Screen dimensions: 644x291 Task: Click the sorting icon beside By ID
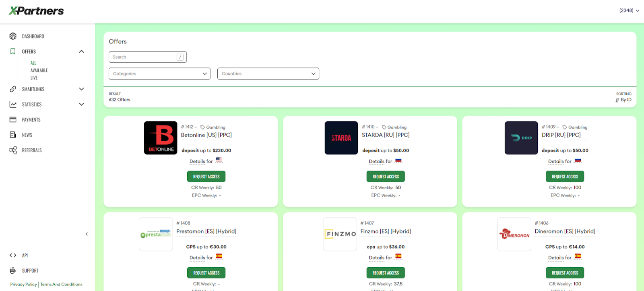click(617, 100)
